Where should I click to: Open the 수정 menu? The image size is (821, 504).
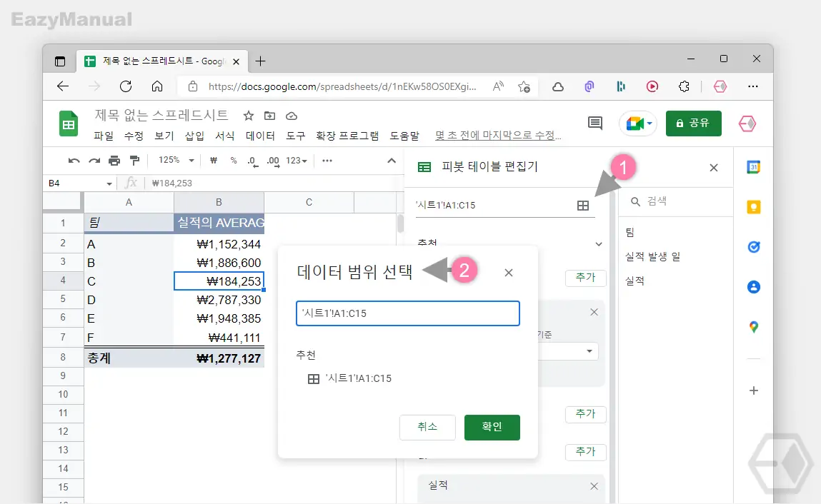[134, 136]
